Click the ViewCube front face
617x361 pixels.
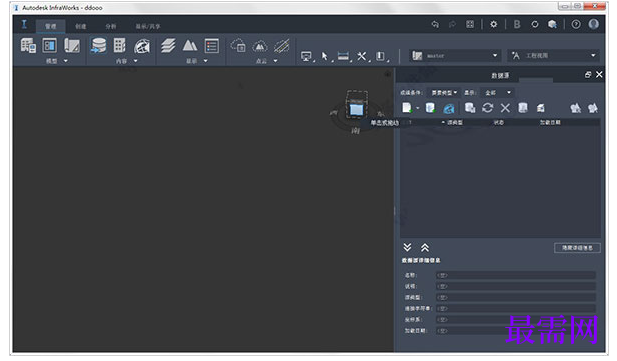click(x=357, y=109)
